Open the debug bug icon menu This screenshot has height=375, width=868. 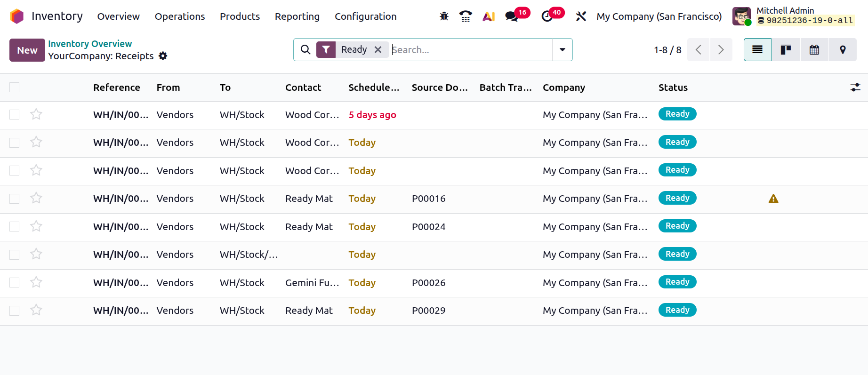point(444,16)
